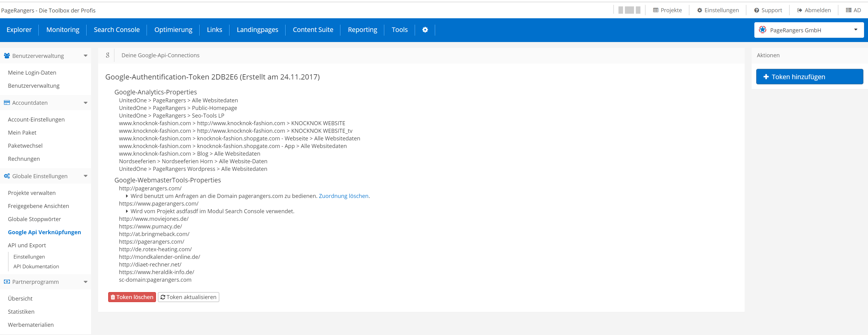Open Statistiken in sidebar
Image resolution: width=868 pixels, height=335 pixels.
point(21,312)
